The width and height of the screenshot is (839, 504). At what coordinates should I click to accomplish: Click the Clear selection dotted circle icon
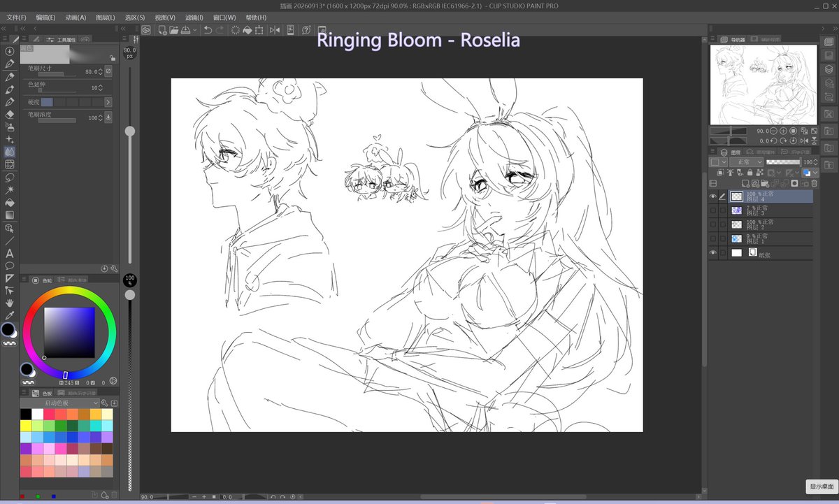tap(236, 30)
